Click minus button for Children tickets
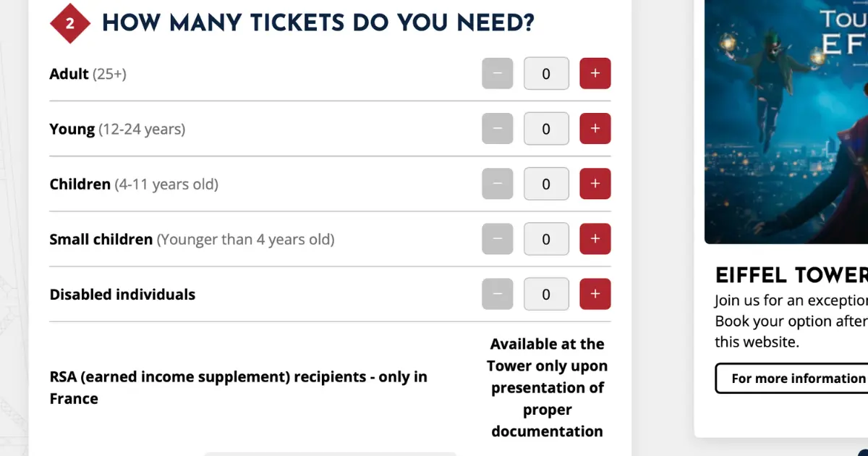This screenshot has height=456, width=868. [x=498, y=184]
